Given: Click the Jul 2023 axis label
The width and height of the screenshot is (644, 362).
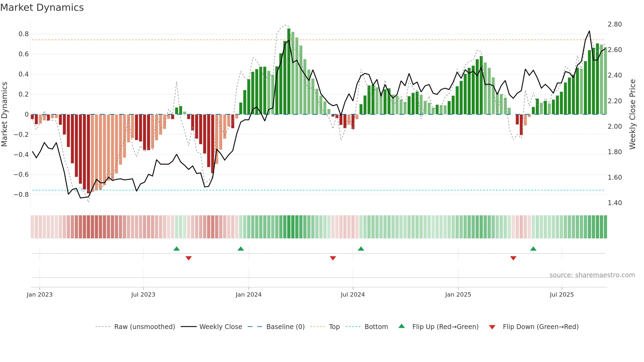Looking at the screenshot, I should (x=143, y=294).
